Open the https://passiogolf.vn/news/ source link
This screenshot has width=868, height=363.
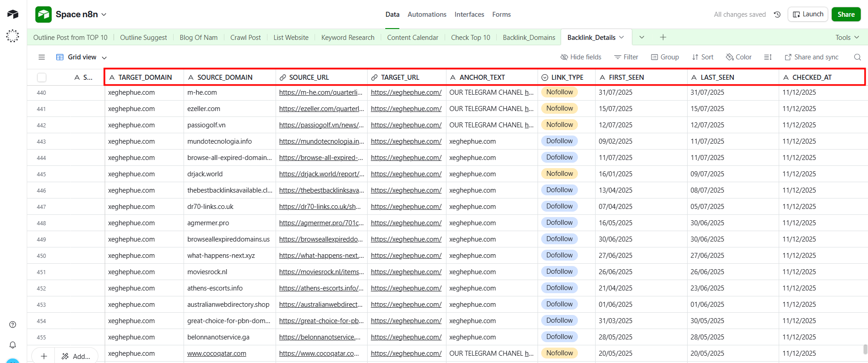pos(321,125)
